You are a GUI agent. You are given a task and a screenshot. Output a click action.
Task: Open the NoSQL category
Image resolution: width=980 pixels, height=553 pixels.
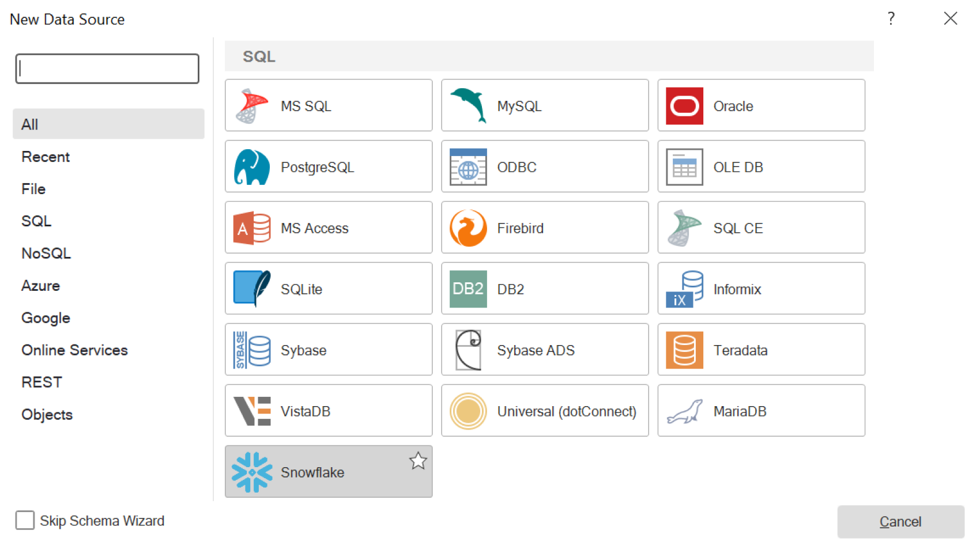point(46,253)
